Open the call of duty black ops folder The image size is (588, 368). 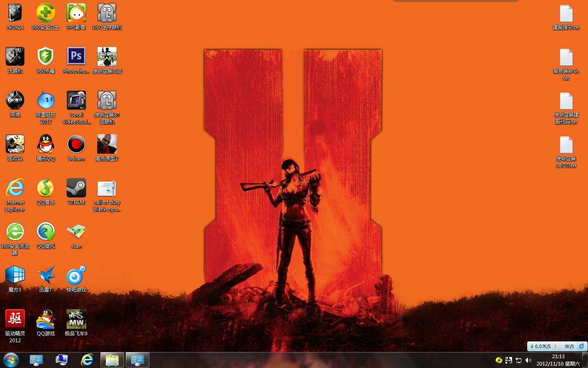(x=107, y=188)
